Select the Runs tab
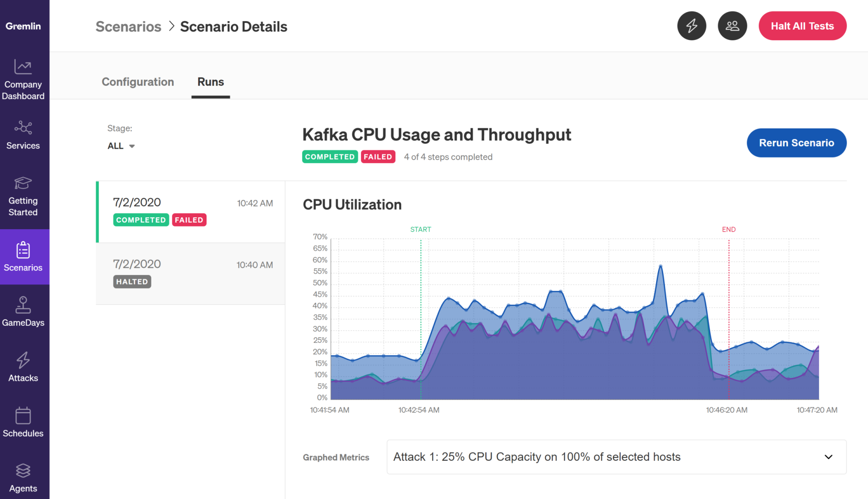The image size is (868, 499). tap(210, 82)
